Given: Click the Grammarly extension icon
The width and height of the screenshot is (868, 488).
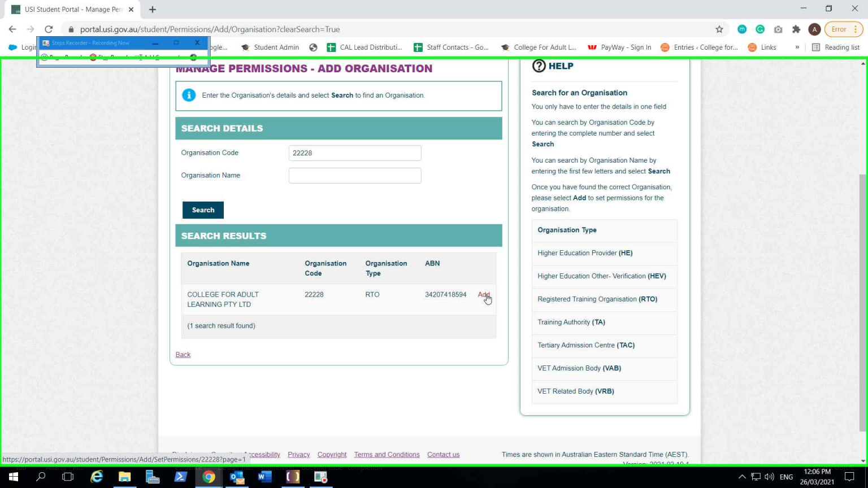Looking at the screenshot, I should pos(760,29).
